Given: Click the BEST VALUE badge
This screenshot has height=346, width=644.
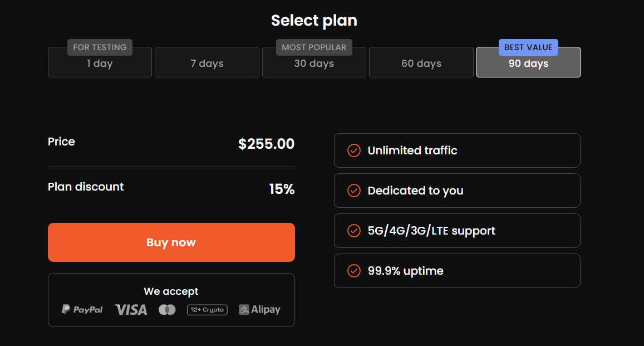Looking at the screenshot, I should point(528,47).
